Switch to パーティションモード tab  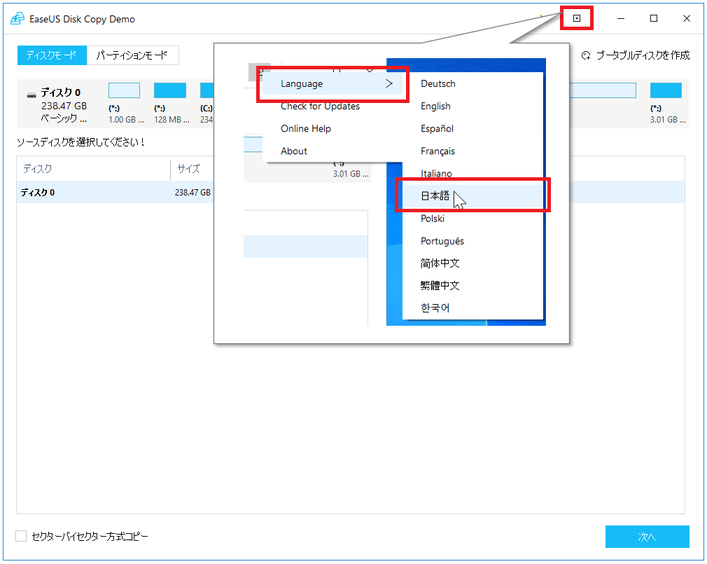pyautogui.click(x=132, y=56)
